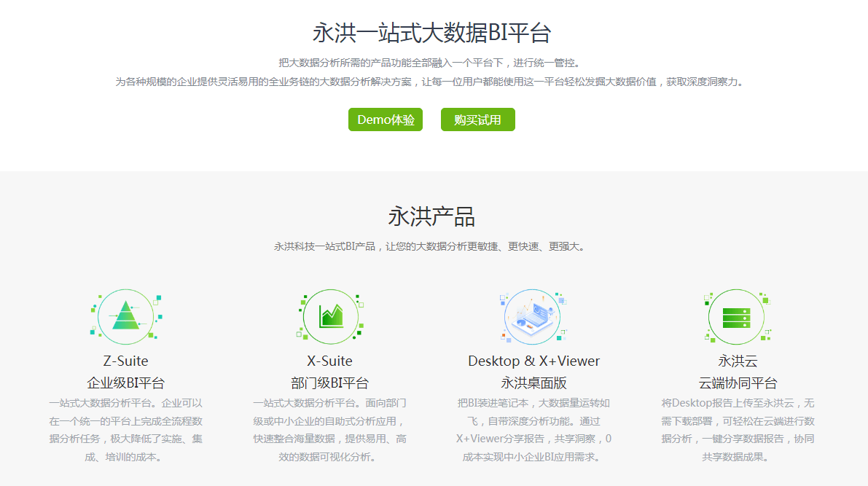
Task: Click the 永洪一站式大数据BI平台 heading
Action: coord(431,33)
